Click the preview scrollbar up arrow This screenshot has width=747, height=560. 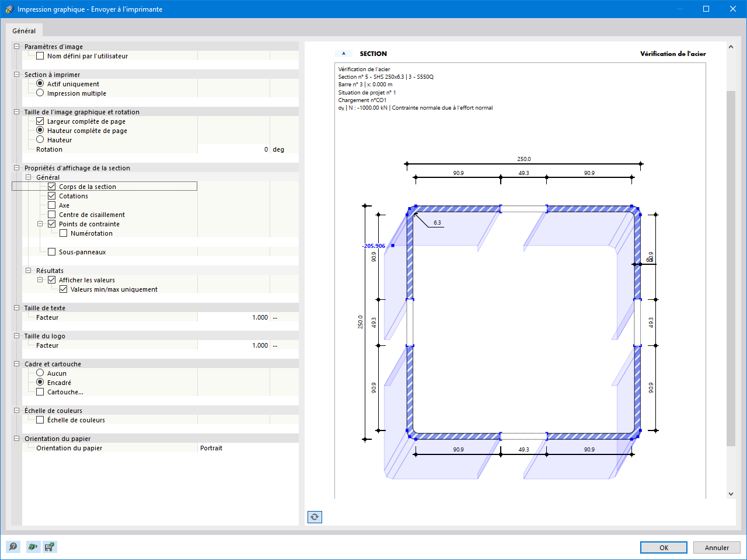pos(731,47)
